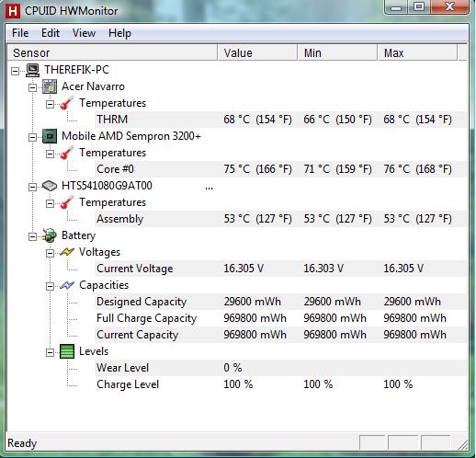Click thermometer icon above the THRM row
476x458 pixels.
(67, 103)
